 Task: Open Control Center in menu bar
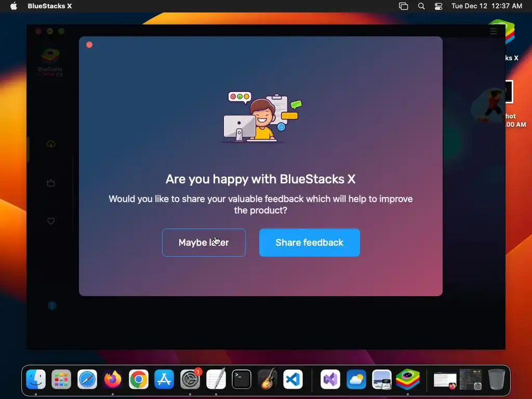point(438,6)
